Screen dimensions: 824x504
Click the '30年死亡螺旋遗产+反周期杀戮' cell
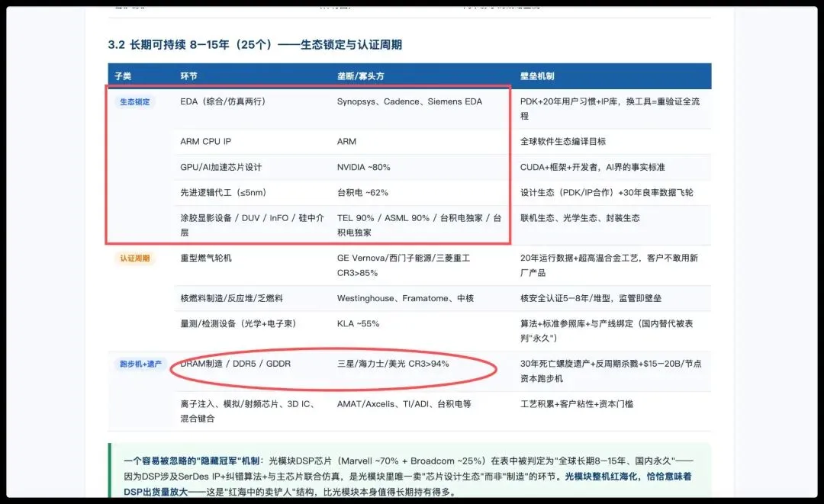[x=610, y=371]
